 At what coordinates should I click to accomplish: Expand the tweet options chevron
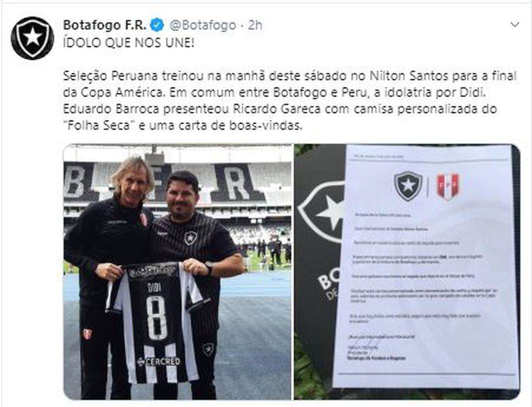point(515,25)
